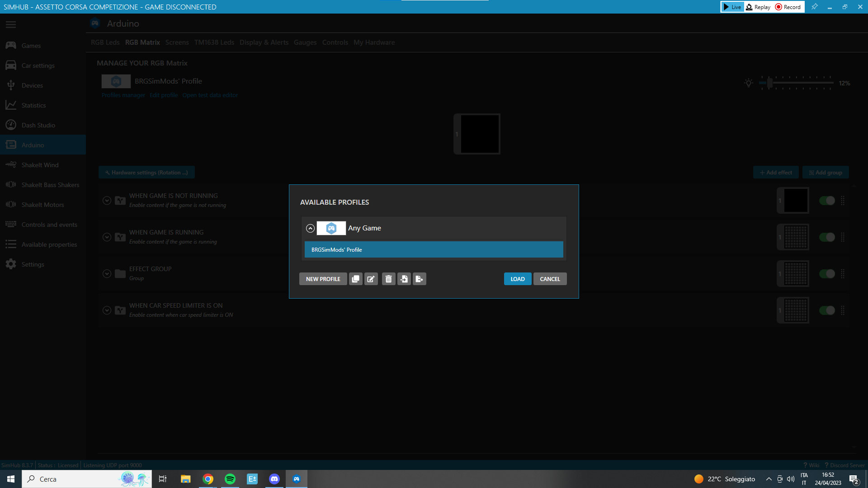Viewport: 868px width, 488px height.
Task: Click the Replay mode button
Action: click(758, 7)
